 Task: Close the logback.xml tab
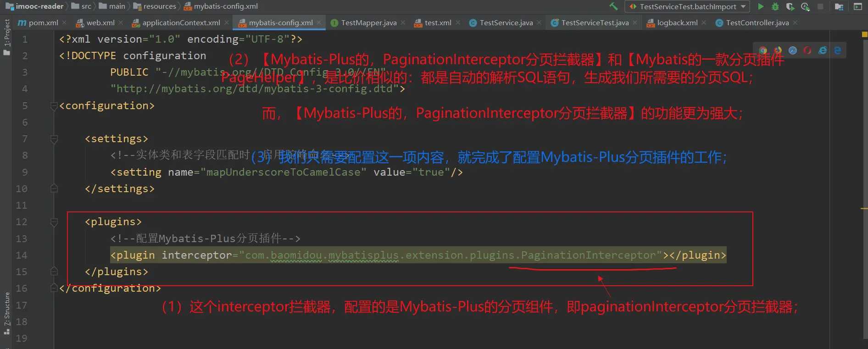tap(704, 22)
